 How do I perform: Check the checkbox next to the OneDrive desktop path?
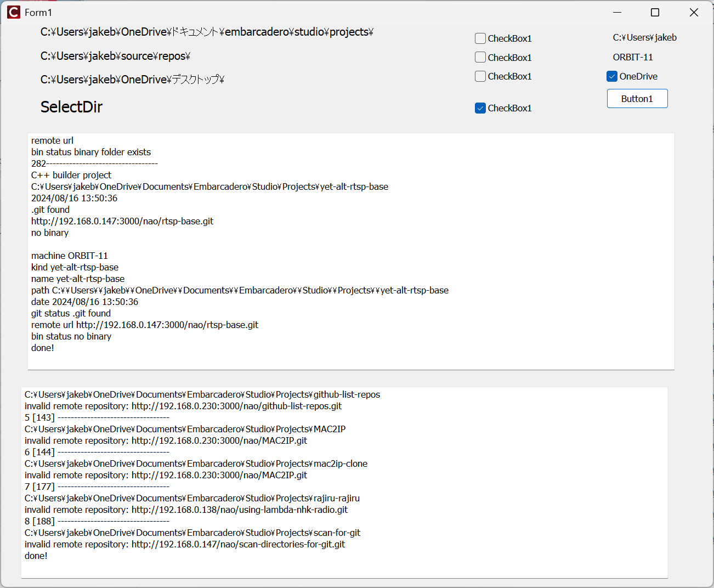point(480,76)
